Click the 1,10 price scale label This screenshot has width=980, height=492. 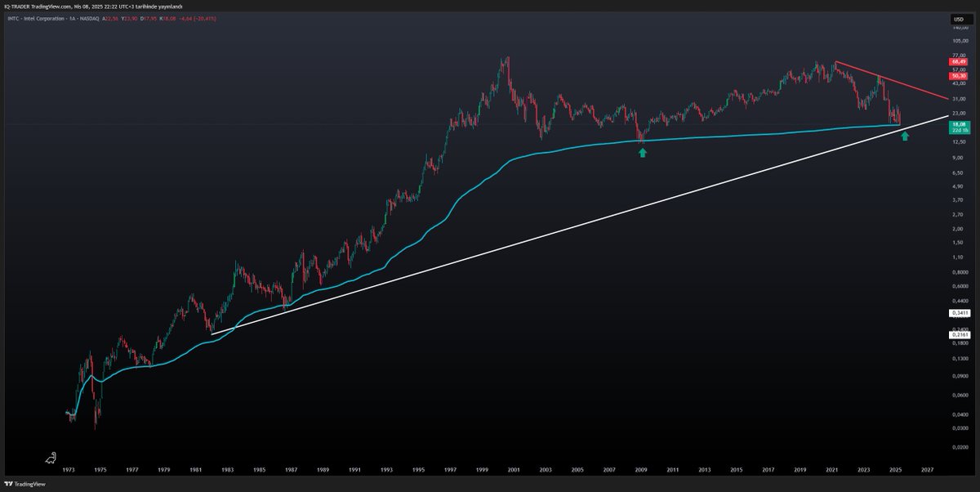click(x=956, y=257)
